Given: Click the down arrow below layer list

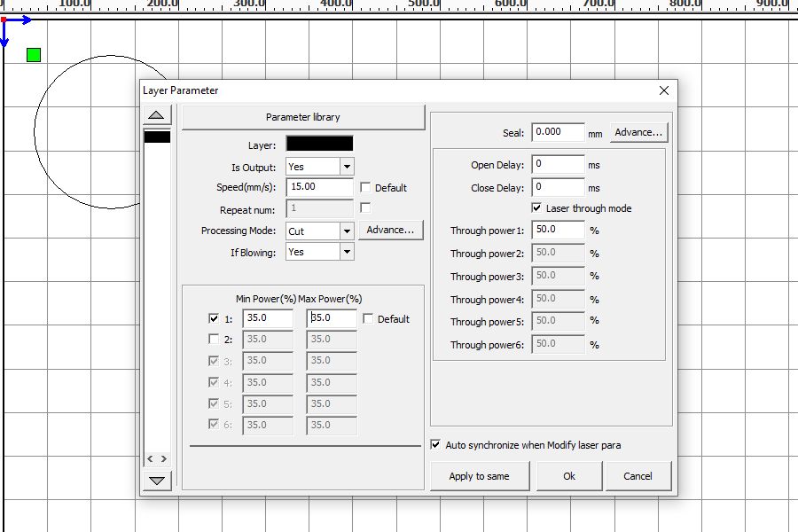Looking at the screenshot, I should click(x=157, y=481).
